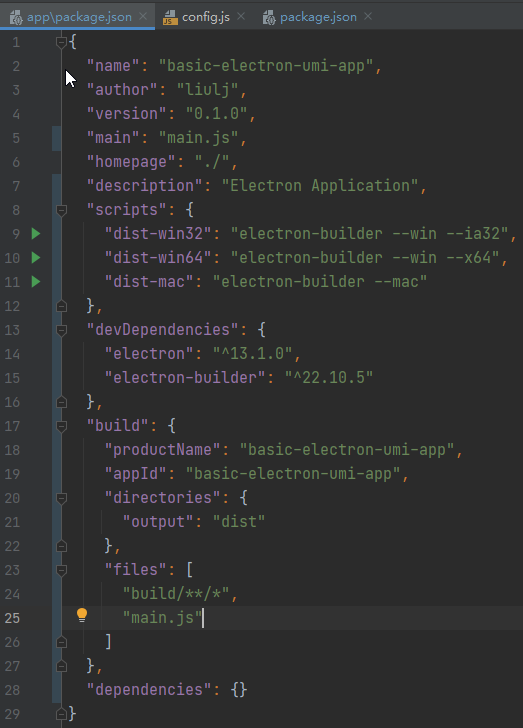Close the app\package.json tab
This screenshot has height=728, width=523.
click(x=143, y=16)
